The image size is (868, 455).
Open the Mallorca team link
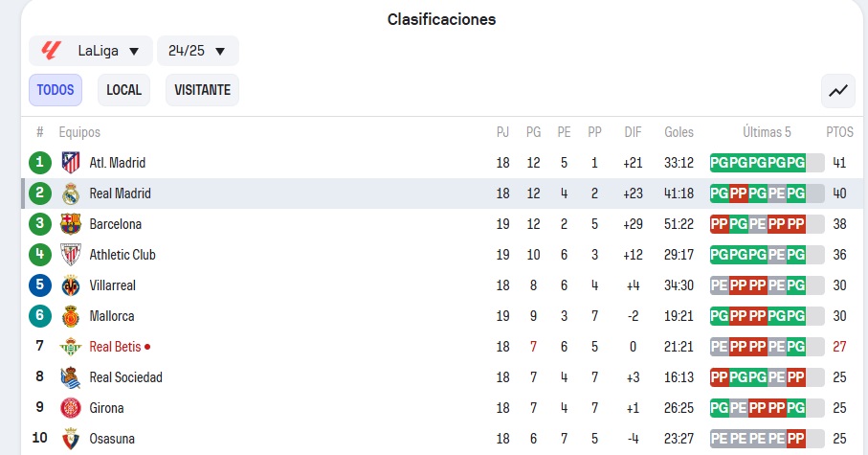tap(112, 316)
